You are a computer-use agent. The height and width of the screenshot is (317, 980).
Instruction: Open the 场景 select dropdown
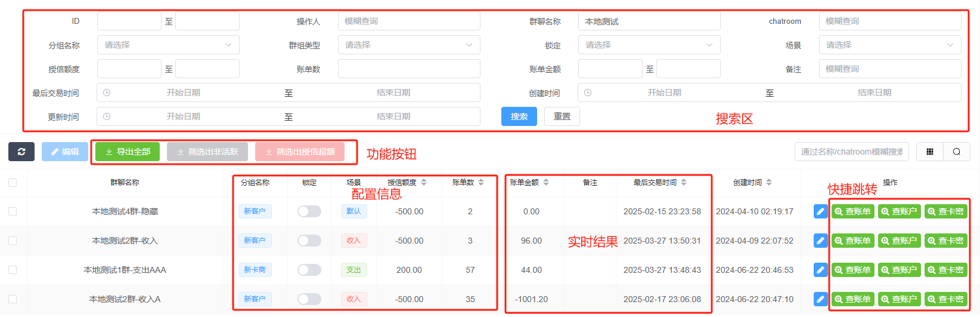tap(889, 45)
